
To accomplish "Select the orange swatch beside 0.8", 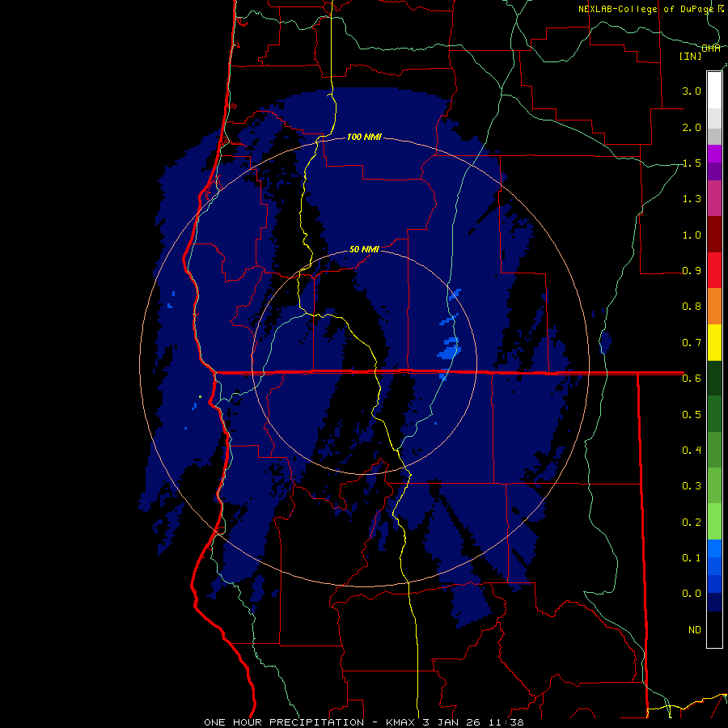I will tap(714, 306).
